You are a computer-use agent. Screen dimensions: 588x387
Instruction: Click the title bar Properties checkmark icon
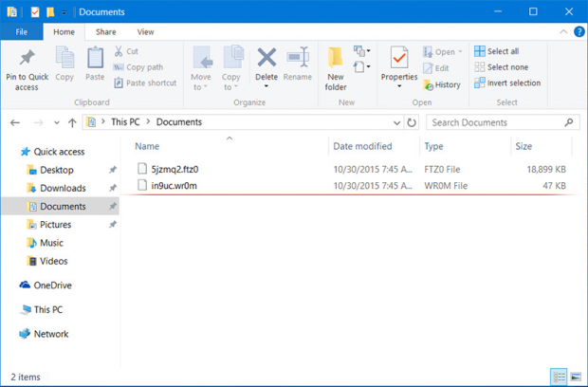click(35, 12)
